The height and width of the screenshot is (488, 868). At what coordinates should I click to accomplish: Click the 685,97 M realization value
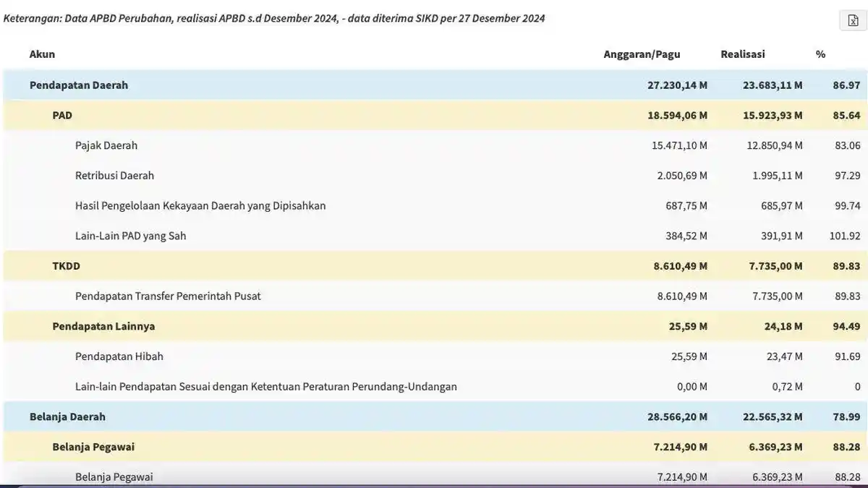tap(782, 205)
